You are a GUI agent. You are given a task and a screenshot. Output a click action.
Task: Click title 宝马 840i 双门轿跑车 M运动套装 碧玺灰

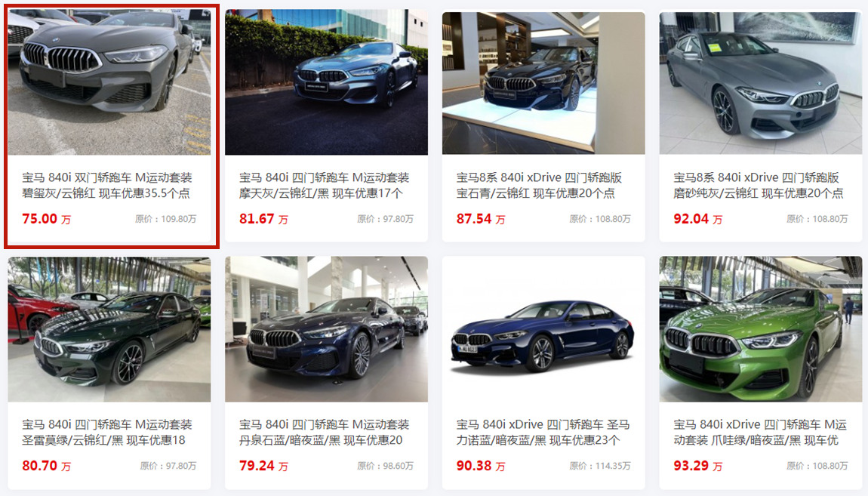click(x=107, y=186)
